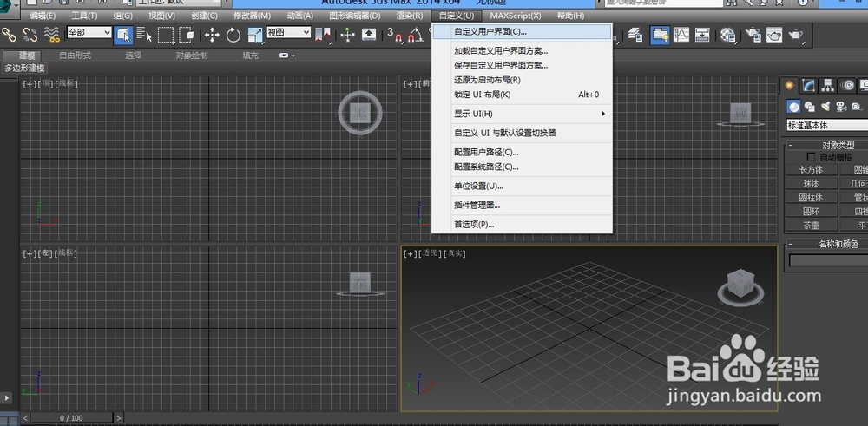Click the 圆柱体 object type button
The image size is (868, 426).
(811, 198)
